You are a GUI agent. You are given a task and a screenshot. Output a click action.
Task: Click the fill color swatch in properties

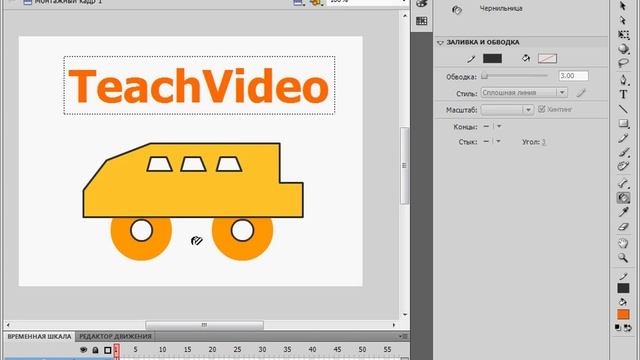[547, 58]
